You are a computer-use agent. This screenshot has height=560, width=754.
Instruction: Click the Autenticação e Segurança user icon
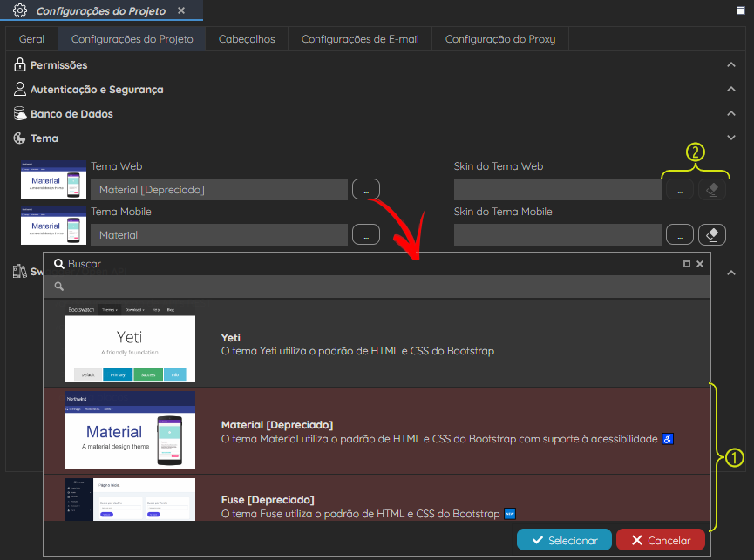point(20,89)
